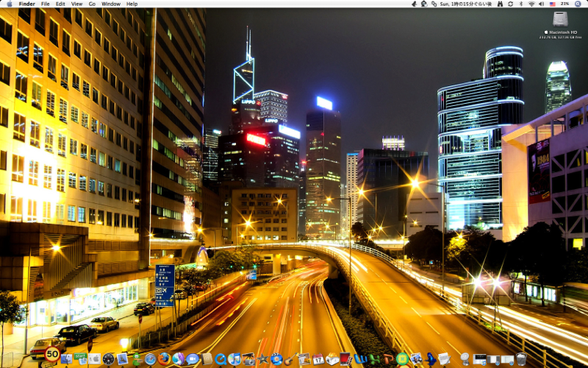Open QuickTime Player in the Dock
This screenshot has width=588, height=368.
click(x=220, y=359)
